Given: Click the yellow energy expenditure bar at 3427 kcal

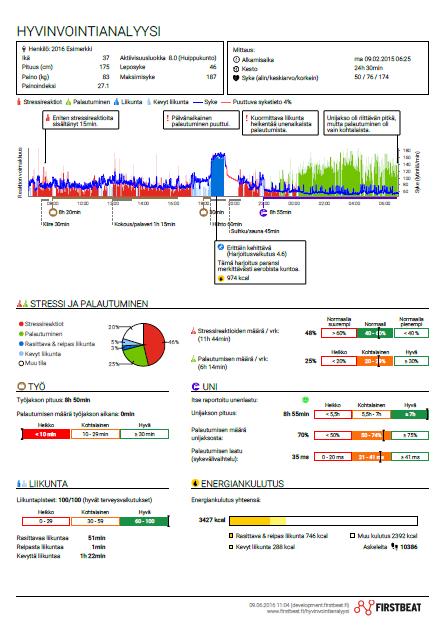Looking at the screenshot, I should click(x=257, y=521).
